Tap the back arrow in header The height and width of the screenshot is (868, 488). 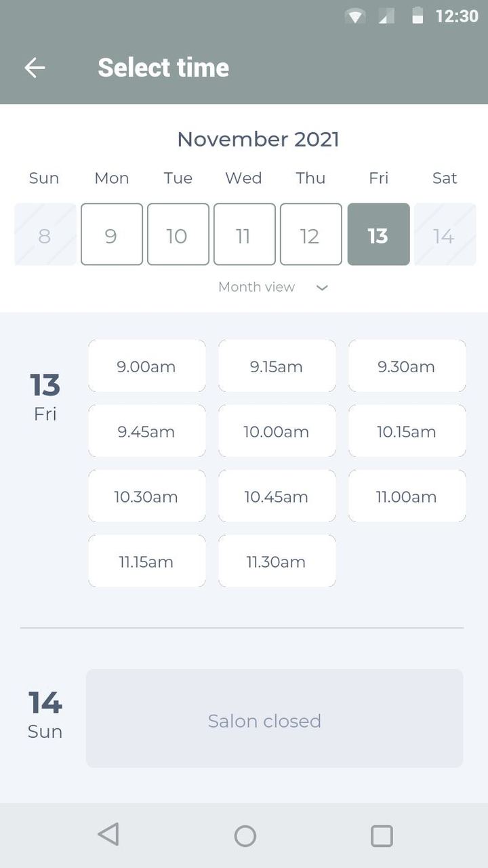coord(35,67)
